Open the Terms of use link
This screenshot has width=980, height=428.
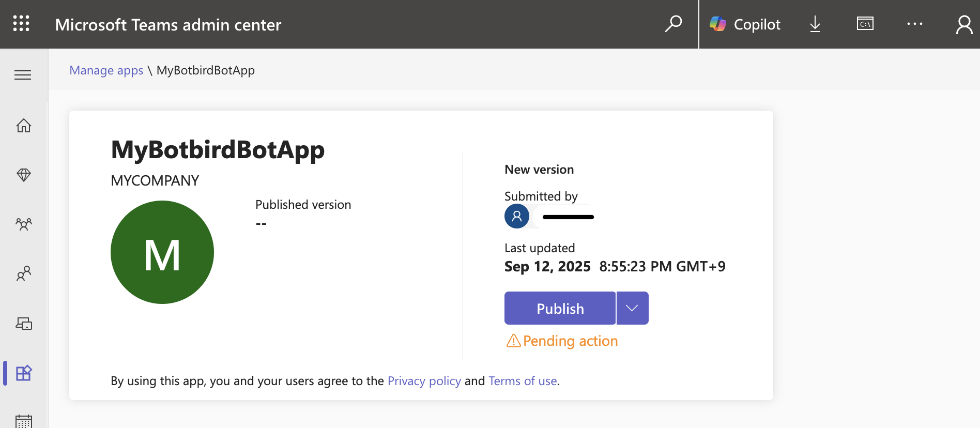(x=523, y=381)
